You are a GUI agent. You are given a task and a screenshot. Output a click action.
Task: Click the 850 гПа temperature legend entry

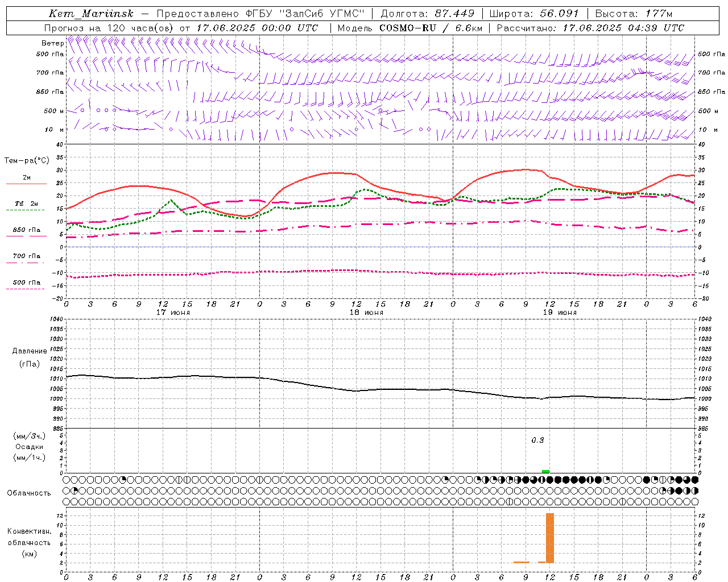click(26, 230)
